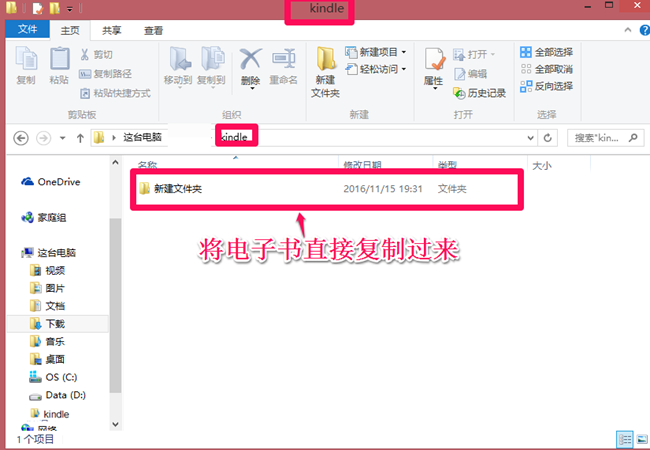Collapse the ribbon chevron
This screenshot has height=450, width=650.
tap(628, 30)
